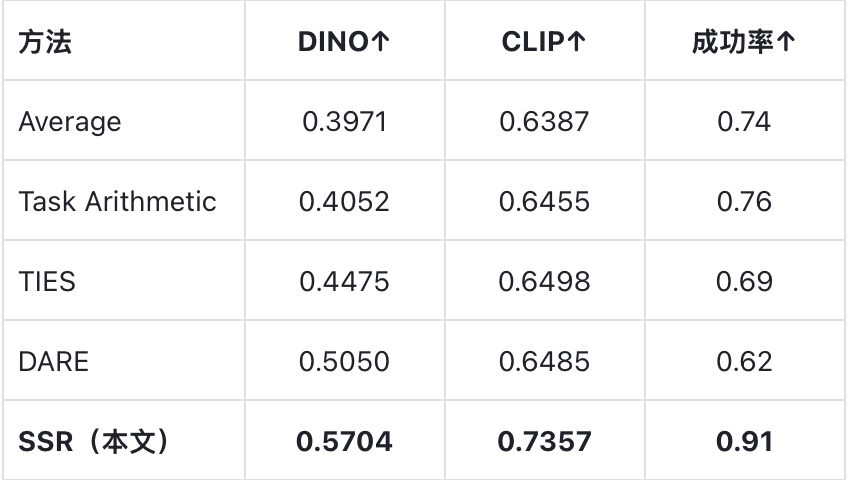Click the 方法 column header

click(x=45, y=42)
